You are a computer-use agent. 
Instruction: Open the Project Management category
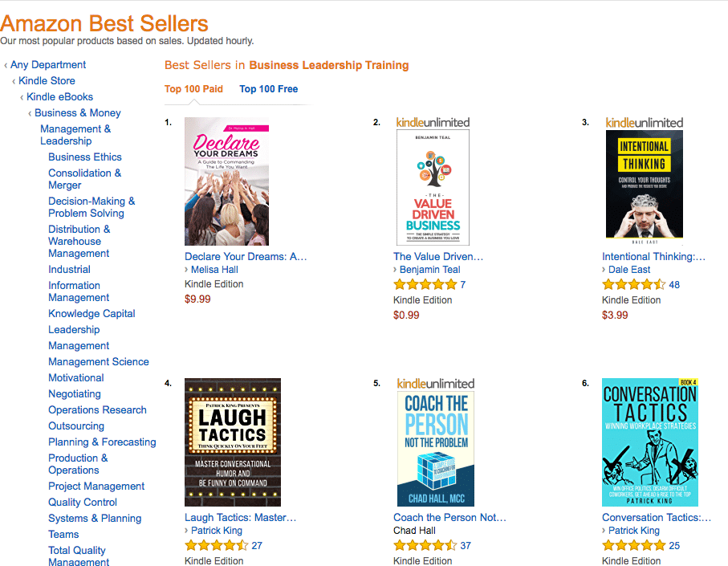click(x=96, y=487)
